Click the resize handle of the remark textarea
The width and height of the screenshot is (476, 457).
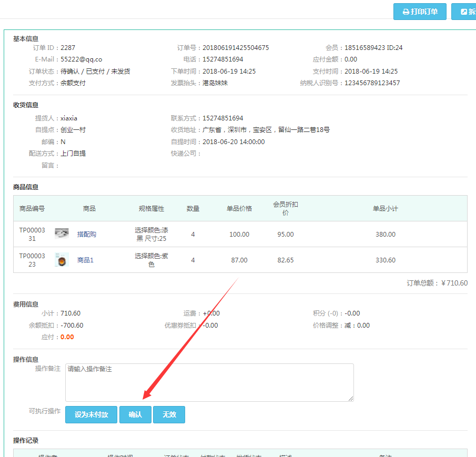pos(350,398)
